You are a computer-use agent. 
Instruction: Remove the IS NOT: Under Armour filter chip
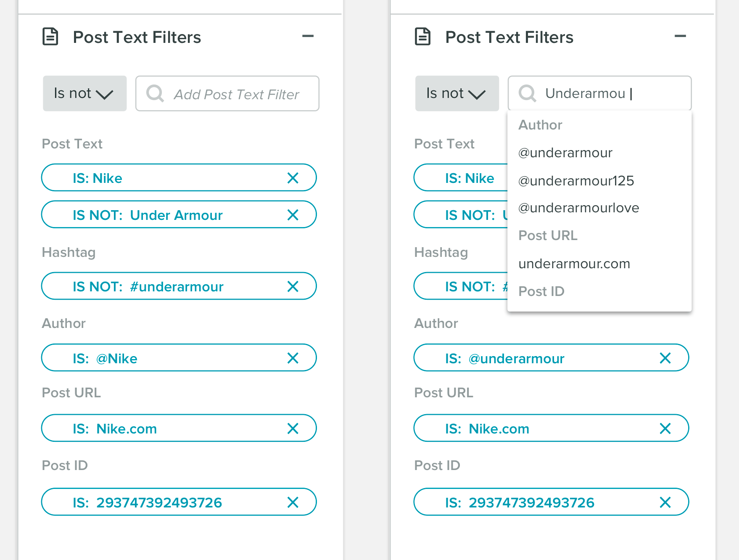point(293,215)
